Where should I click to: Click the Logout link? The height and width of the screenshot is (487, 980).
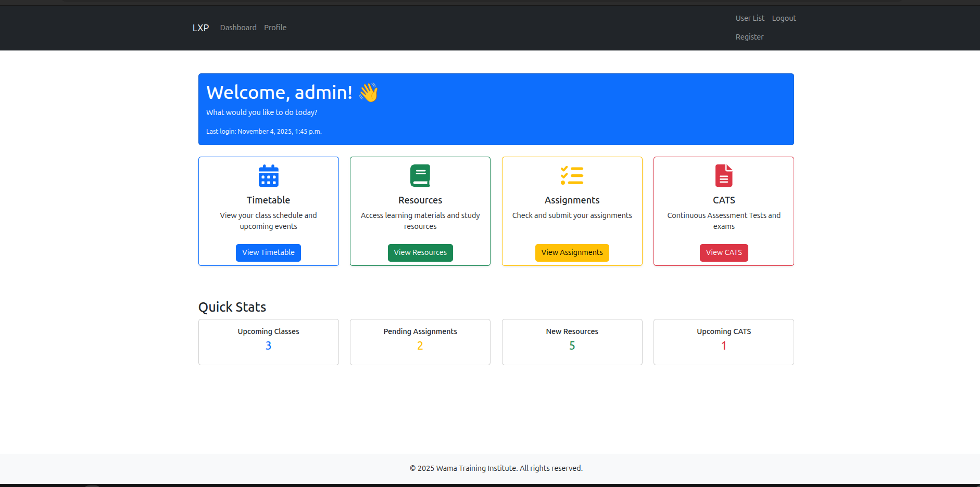(784, 18)
